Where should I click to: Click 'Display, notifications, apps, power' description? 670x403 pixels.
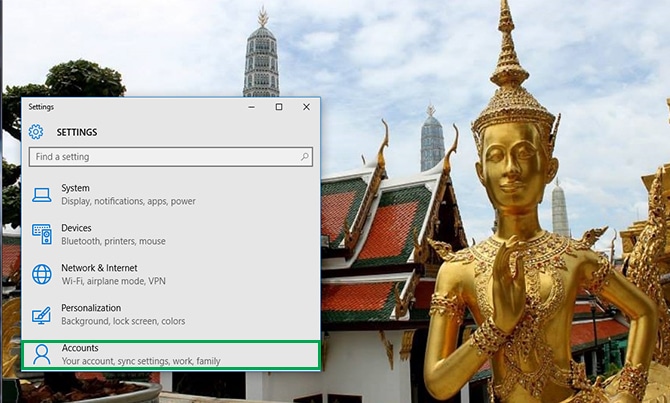click(128, 201)
